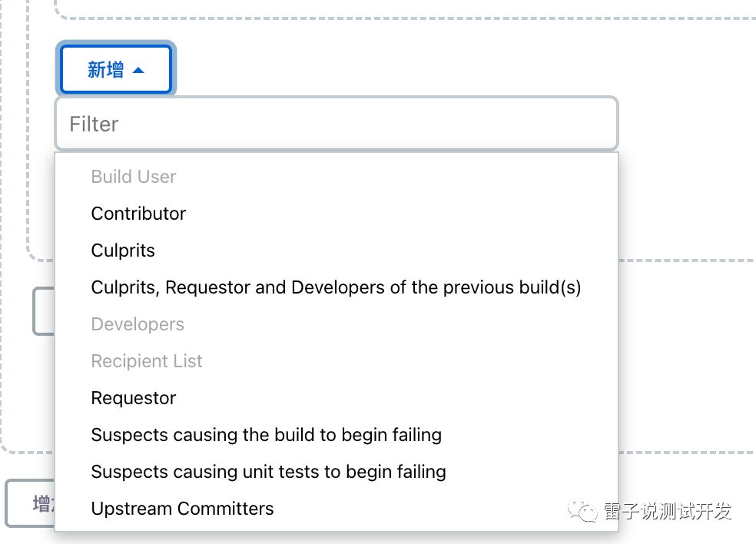Choose Contributor from the list
The height and width of the screenshot is (544, 756).
click(x=138, y=214)
